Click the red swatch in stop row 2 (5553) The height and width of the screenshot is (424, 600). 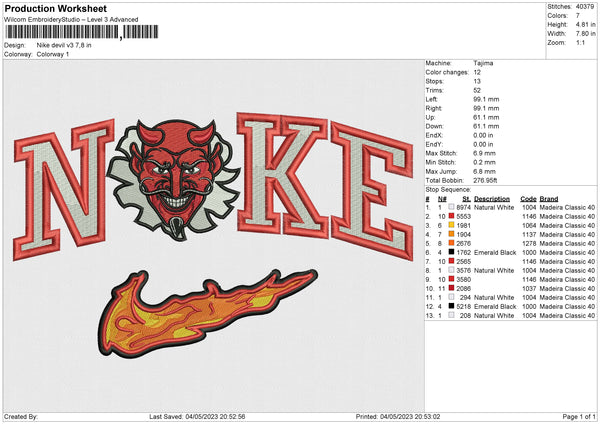[452, 216]
